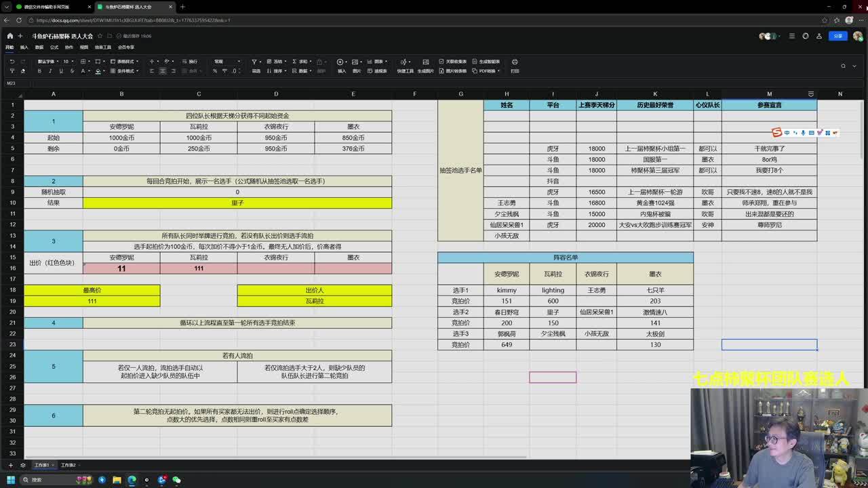The height and width of the screenshot is (488, 868).
Task: Star the document as favorite
Action: 100,36
